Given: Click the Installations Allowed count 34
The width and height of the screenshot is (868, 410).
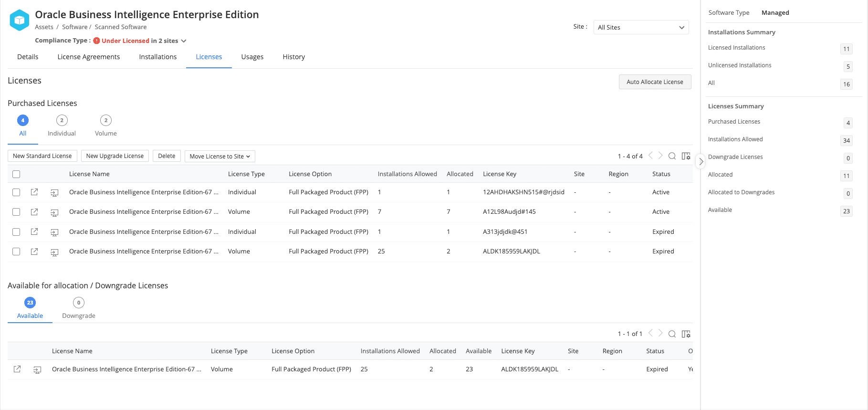Looking at the screenshot, I should click(x=847, y=140).
